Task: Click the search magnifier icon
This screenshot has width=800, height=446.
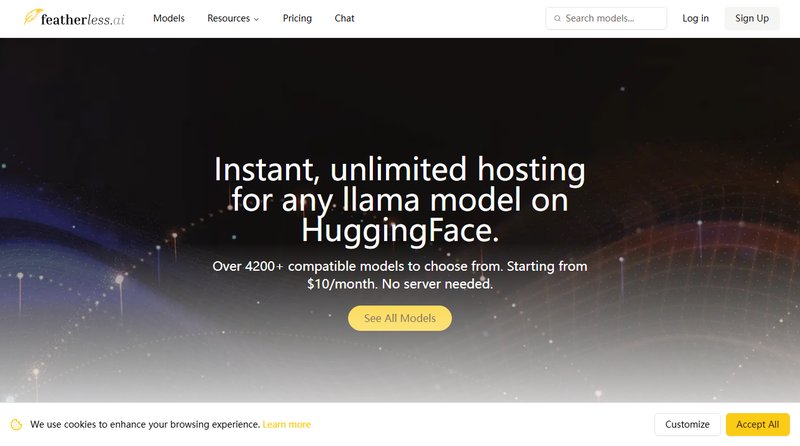Action: click(557, 18)
